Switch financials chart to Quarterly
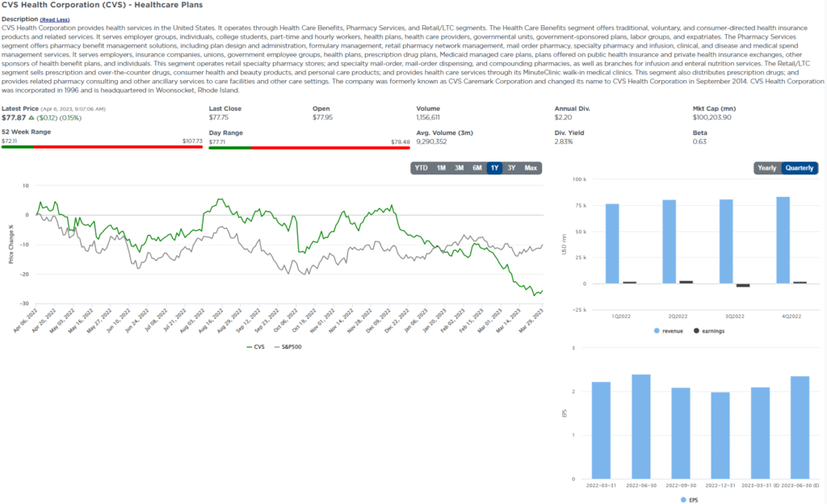Screen dimensions: 827x504 coord(799,168)
